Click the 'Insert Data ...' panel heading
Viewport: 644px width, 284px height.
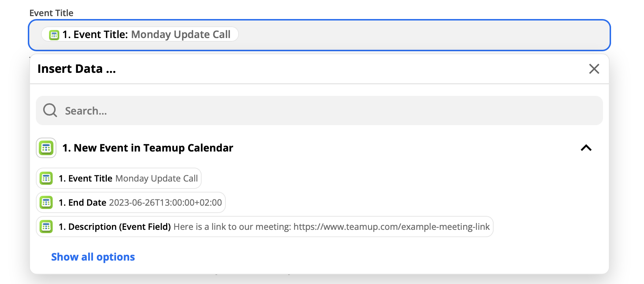click(76, 69)
